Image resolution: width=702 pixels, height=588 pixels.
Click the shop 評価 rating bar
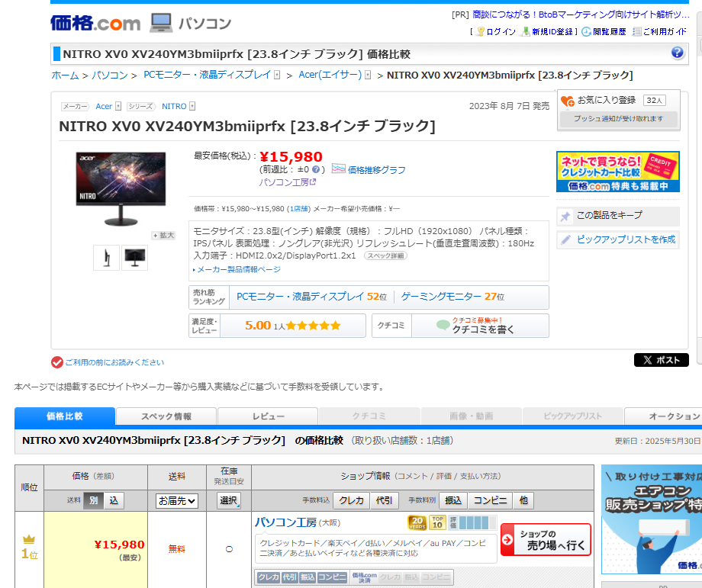click(473, 522)
